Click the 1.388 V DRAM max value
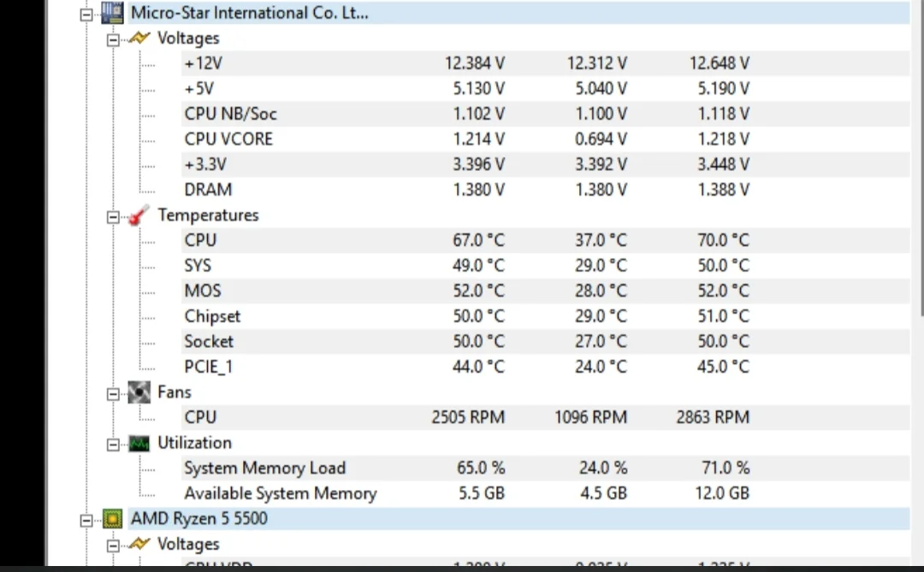Viewport: 924px width, 572px height. [x=723, y=191]
